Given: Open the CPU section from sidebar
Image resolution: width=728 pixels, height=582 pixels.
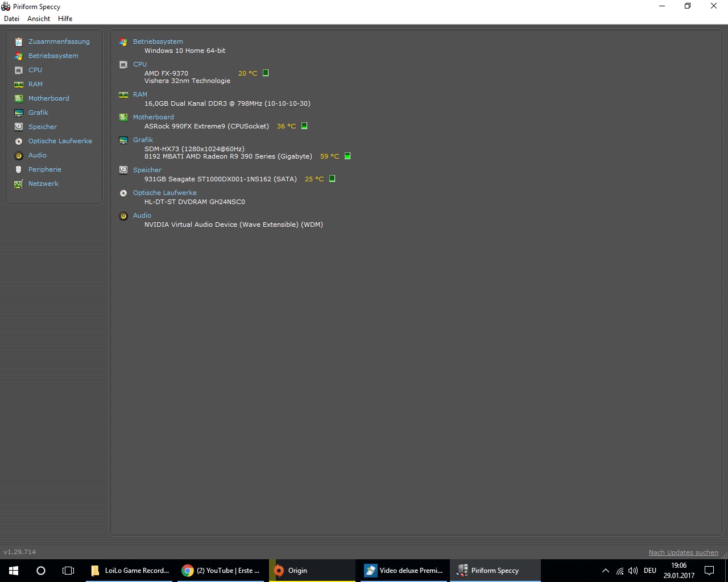Looking at the screenshot, I should pos(35,70).
